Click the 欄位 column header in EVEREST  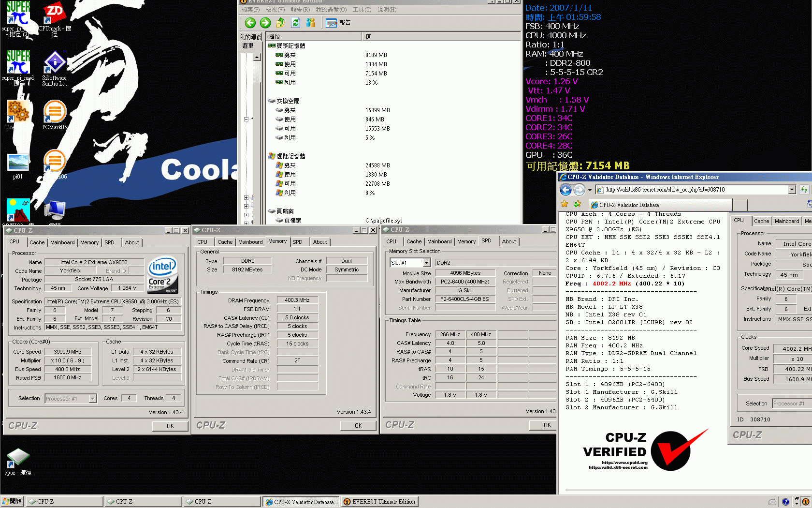314,37
